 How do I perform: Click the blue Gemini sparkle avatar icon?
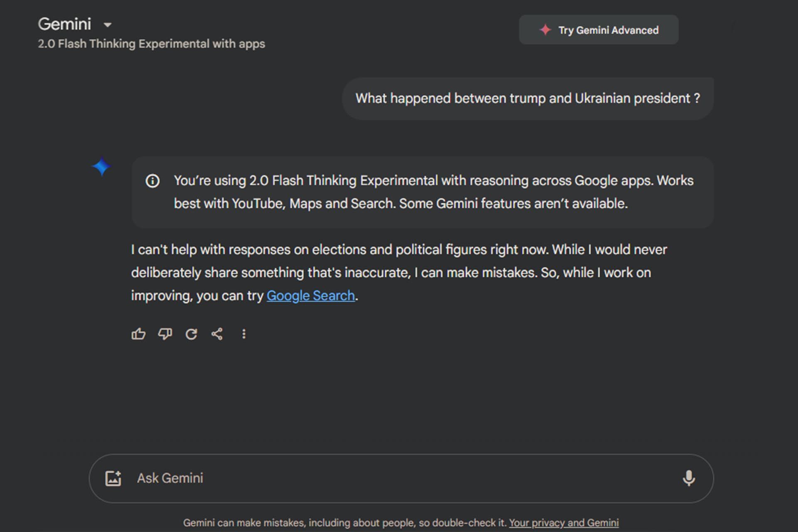101,167
